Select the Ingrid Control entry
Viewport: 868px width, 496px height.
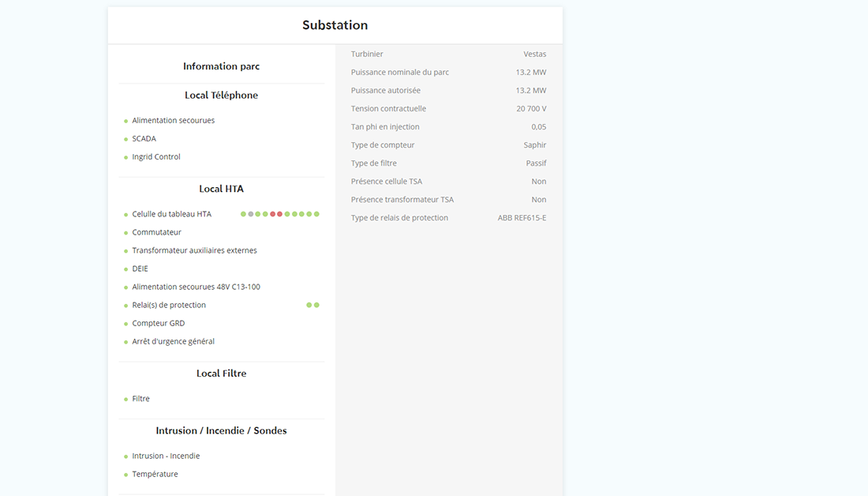pos(156,157)
